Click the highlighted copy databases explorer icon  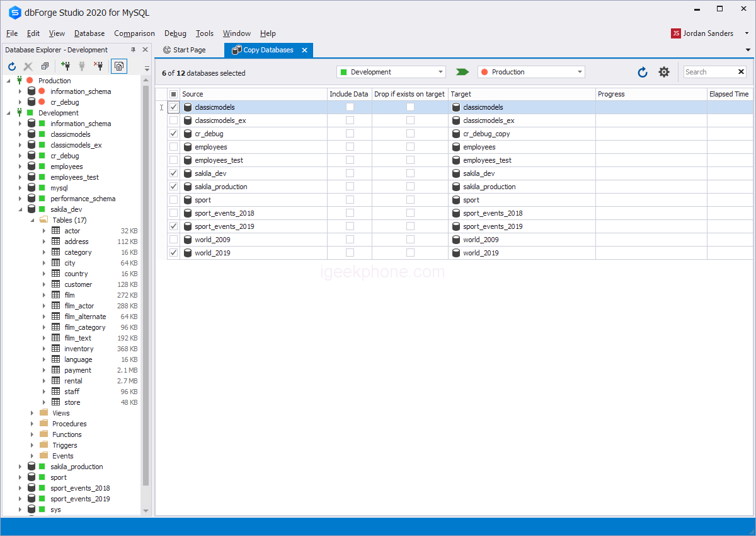[119, 66]
